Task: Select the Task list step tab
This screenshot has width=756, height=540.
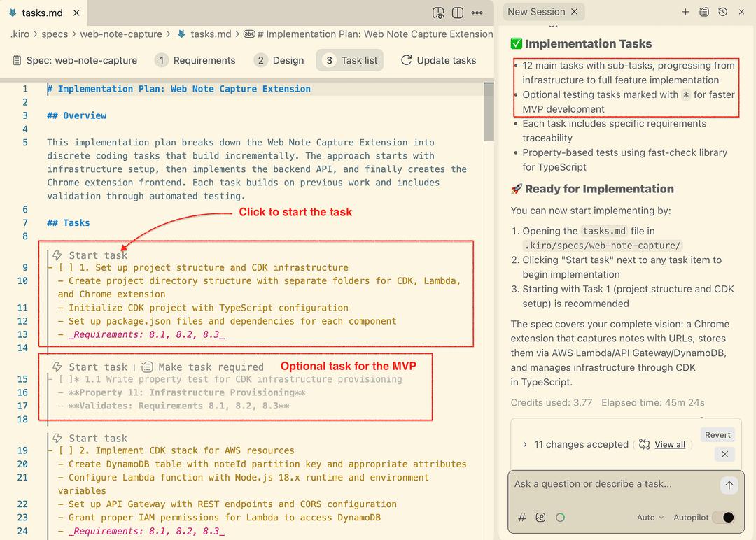Action: click(350, 60)
